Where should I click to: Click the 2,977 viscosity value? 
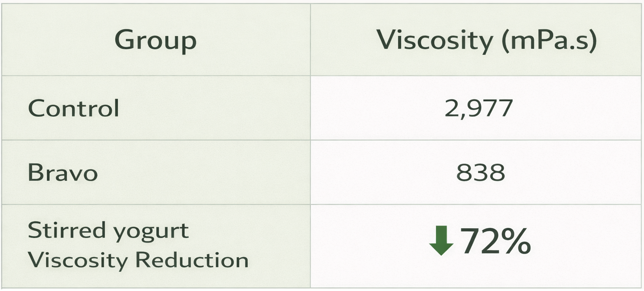click(x=479, y=108)
